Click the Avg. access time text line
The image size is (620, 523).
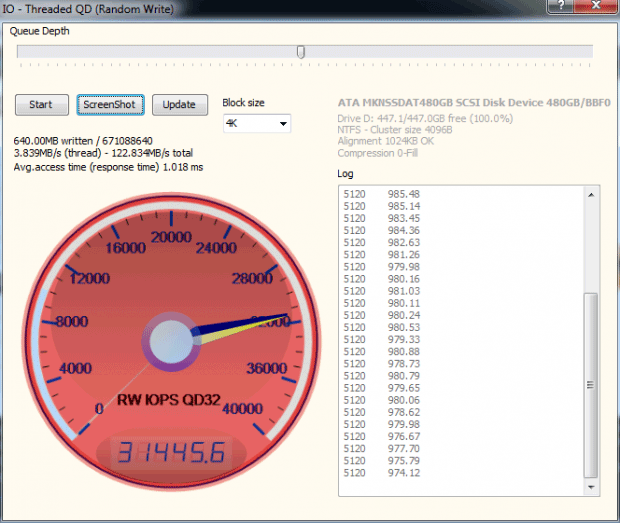(109, 167)
